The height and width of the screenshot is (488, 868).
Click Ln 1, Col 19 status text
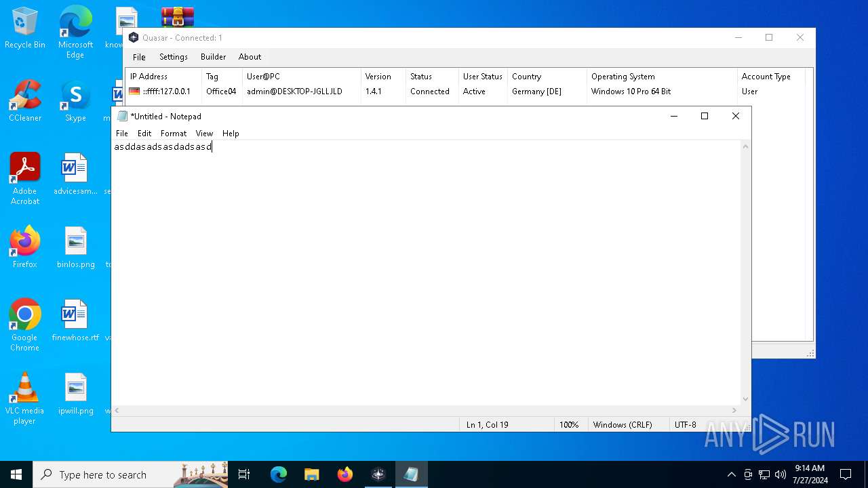pyautogui.click(x=487, y=425)
